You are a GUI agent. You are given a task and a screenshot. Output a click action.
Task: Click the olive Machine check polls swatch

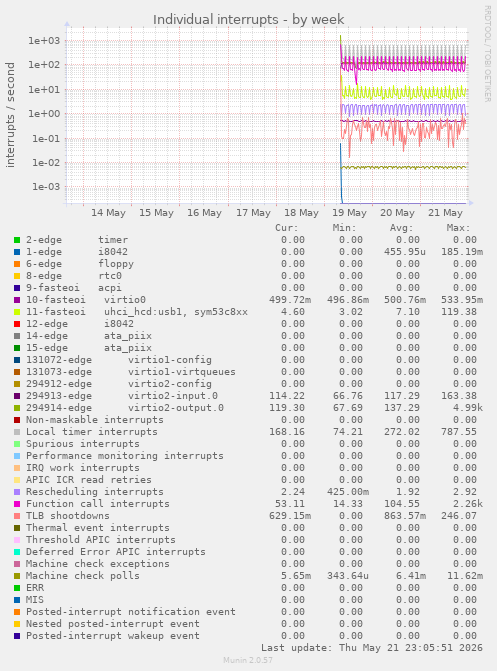pos(17,576)
